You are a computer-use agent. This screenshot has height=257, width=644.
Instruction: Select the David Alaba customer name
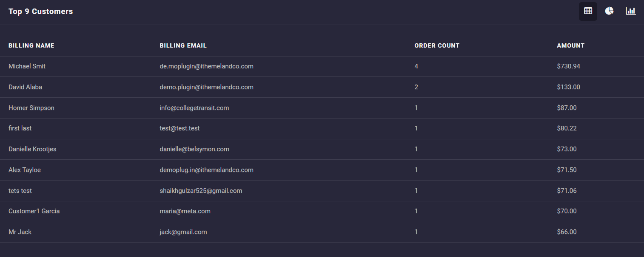(x=25, y=87)
